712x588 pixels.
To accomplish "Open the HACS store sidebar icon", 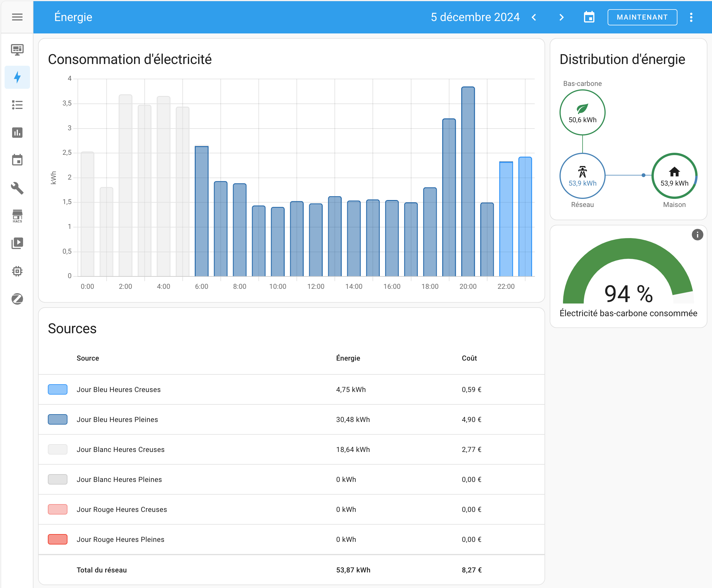I will tap(17, 216).
